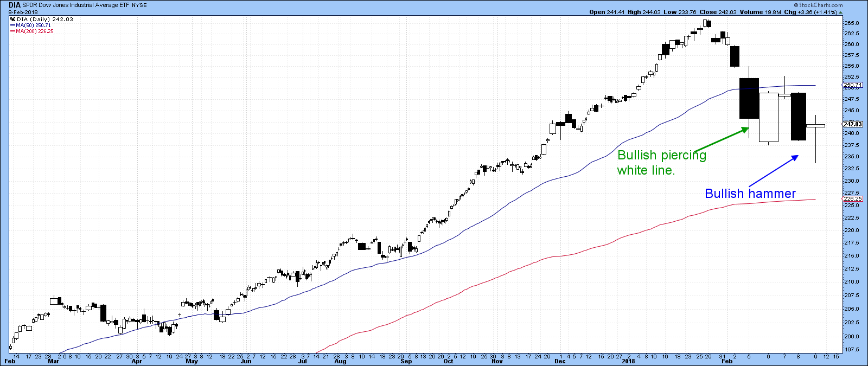Click the May month label on time axis
This screenshot has height=366, width=868.
(x=192, y=361)
